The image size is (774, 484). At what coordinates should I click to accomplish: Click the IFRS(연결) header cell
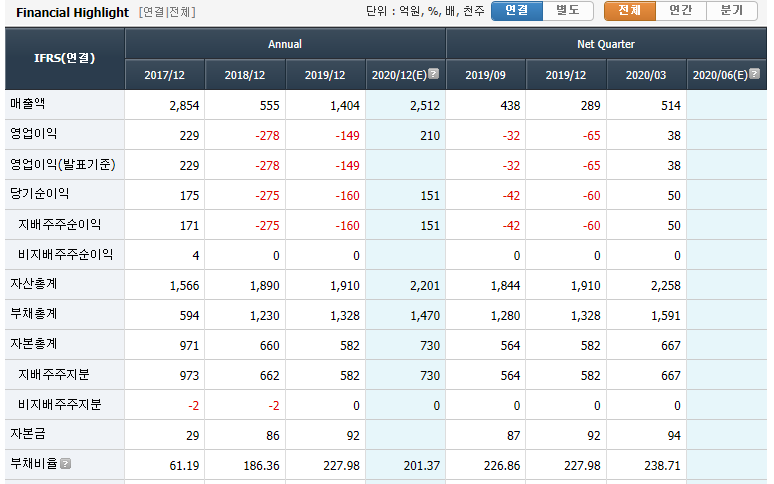[x=65, y=59]
